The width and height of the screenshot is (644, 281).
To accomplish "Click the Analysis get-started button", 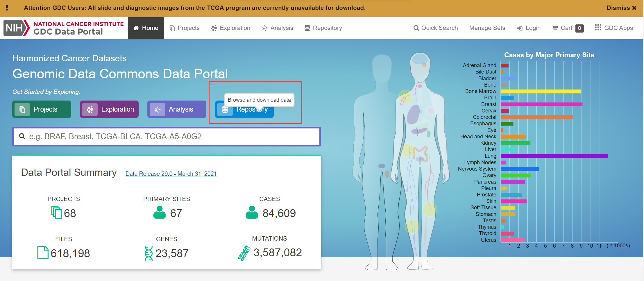I will (x=177, y=109).
